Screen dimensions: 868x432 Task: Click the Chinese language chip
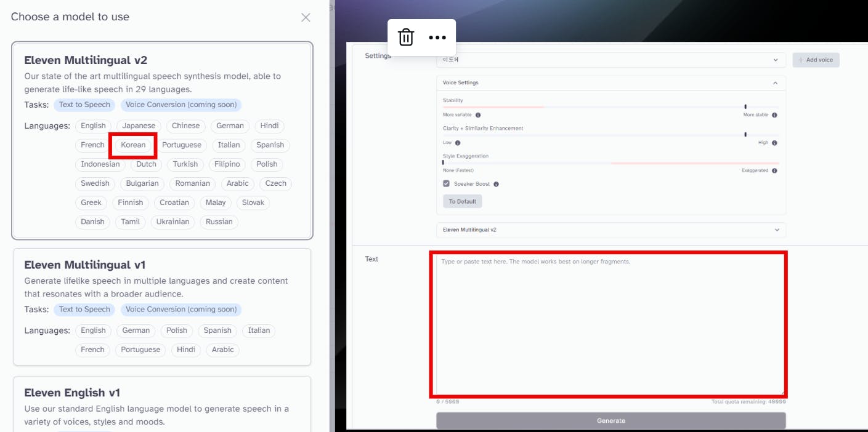point(185,126)
